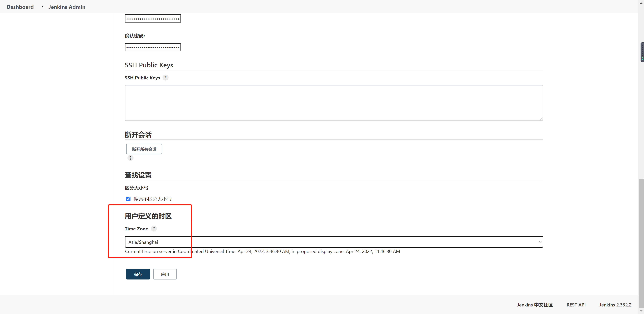644x314 pixels.
Task: Click the breadcrumb arrow after Dashboard
Action: tap(42, 7)
